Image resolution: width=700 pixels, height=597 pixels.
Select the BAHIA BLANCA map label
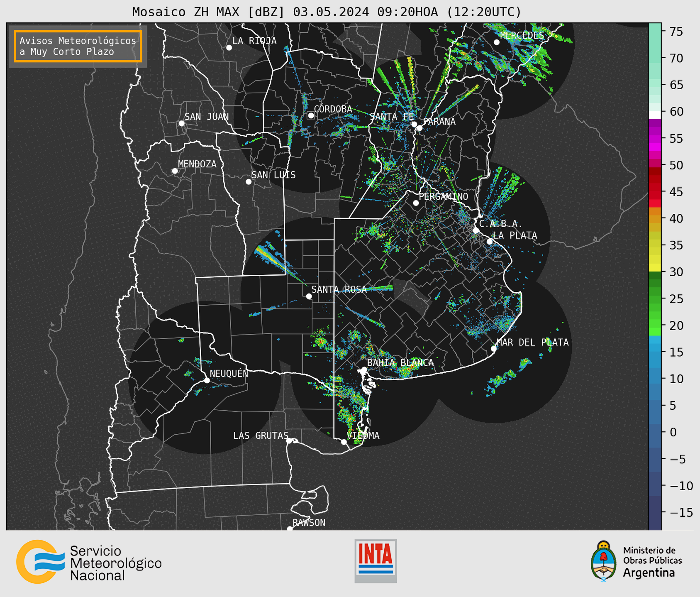click(x=400, y=363)
